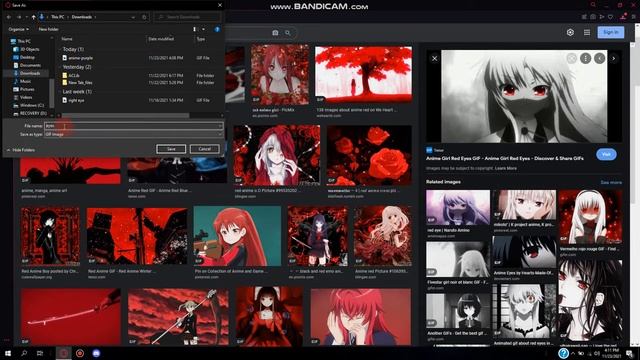Select This PC in the navigation tree

pos(21,41)
